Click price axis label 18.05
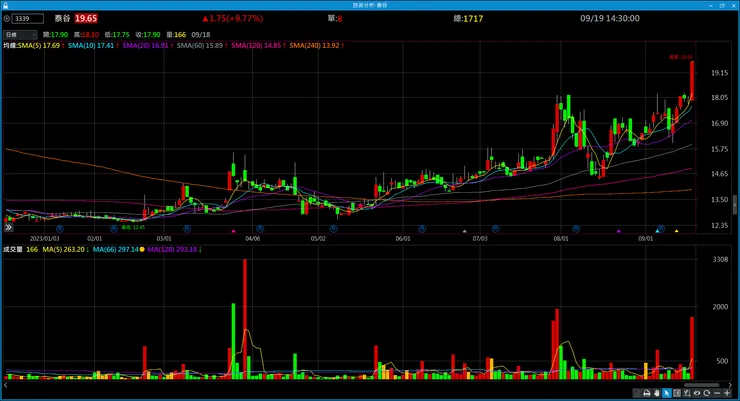Screen dimensions: 740x401 pyautogui.click(x=720, y=98)
